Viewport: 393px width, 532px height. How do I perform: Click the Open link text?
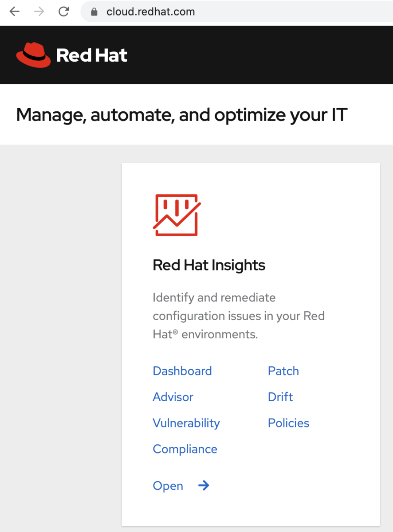coord(168,486)
